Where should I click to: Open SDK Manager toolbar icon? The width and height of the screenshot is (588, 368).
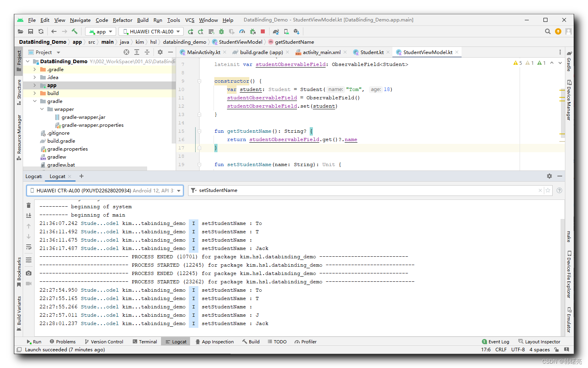297,31
